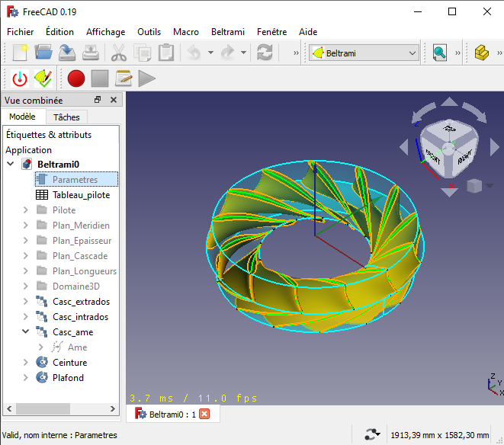Close the Beltrami0 document tab
Image resolution: width=504 pixels, height=445 pixels.
[x=204, y=414]
